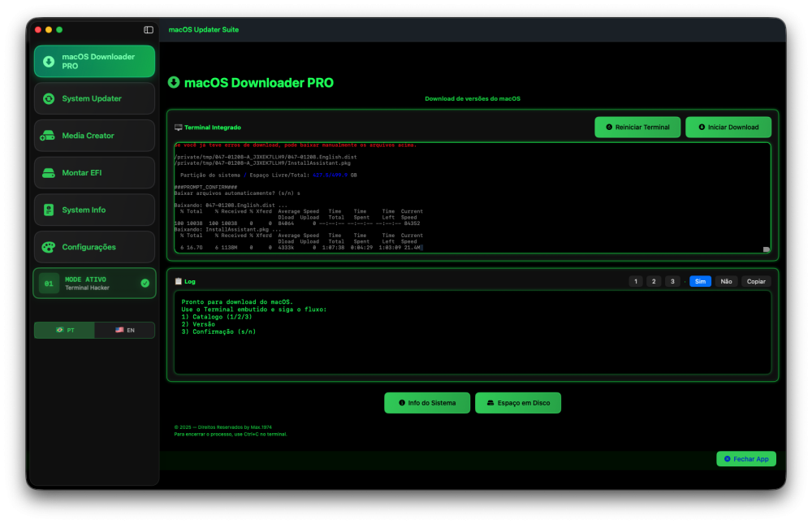
Task: Click inside the integrated terminal area
Action: [x=473, y=198]
